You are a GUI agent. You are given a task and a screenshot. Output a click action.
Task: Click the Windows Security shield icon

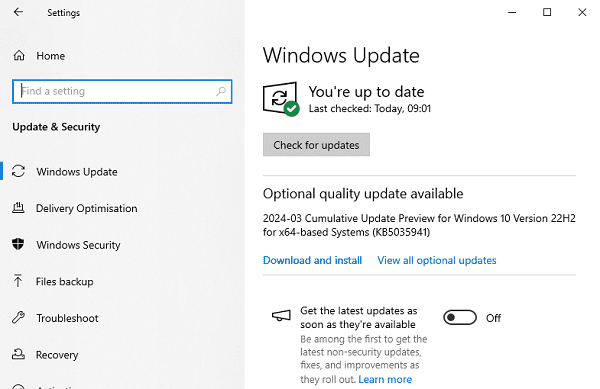point(18,244)
